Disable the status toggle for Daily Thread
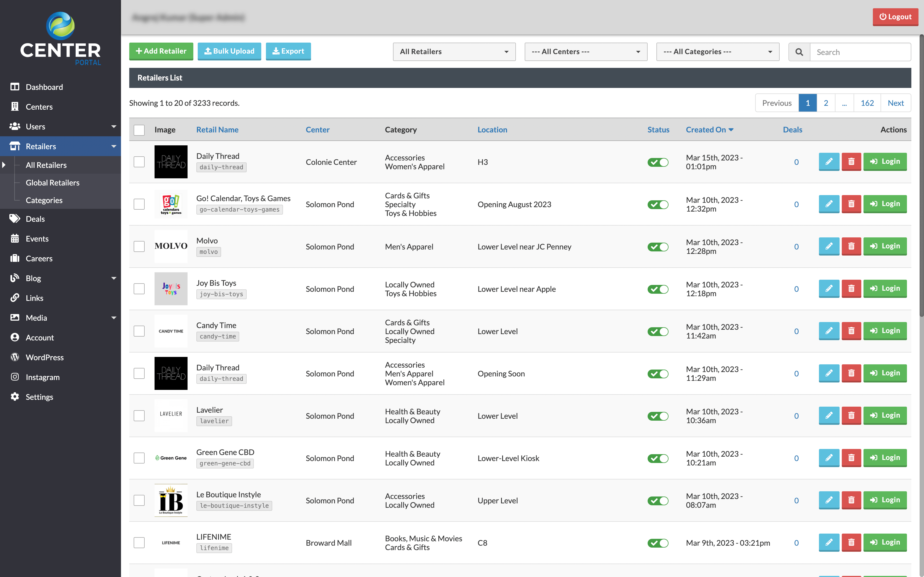This screenshot has width=924, height=577. pos(658,162)
